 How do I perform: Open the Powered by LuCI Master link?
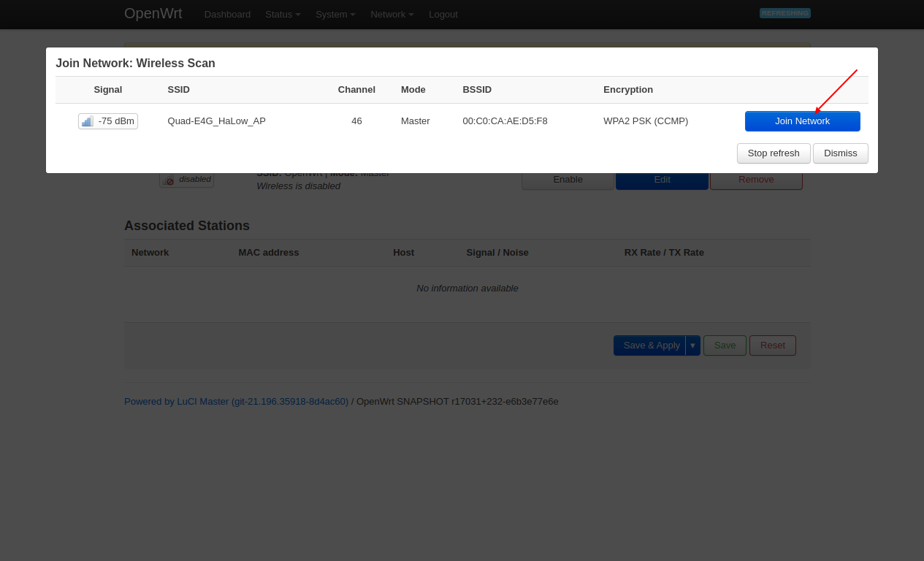236,401
